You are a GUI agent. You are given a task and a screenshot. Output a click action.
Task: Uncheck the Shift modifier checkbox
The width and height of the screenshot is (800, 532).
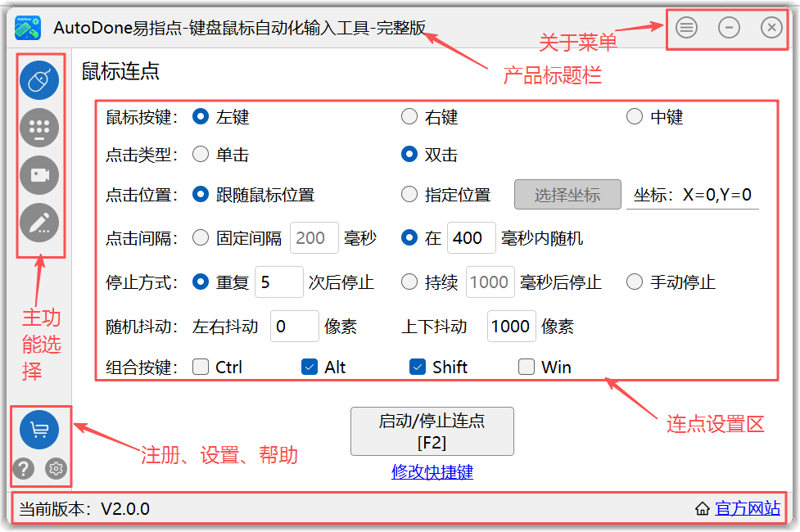[x=418, y=367]
